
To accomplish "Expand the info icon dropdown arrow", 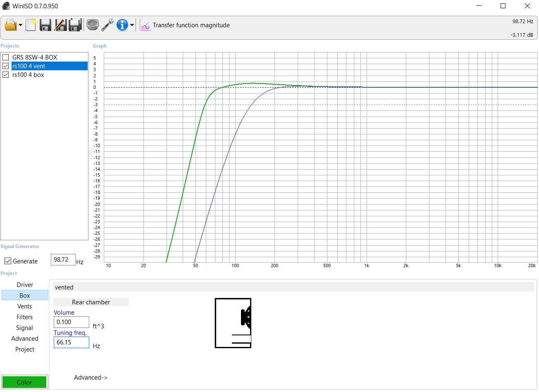I will click(x=132, y=25).
